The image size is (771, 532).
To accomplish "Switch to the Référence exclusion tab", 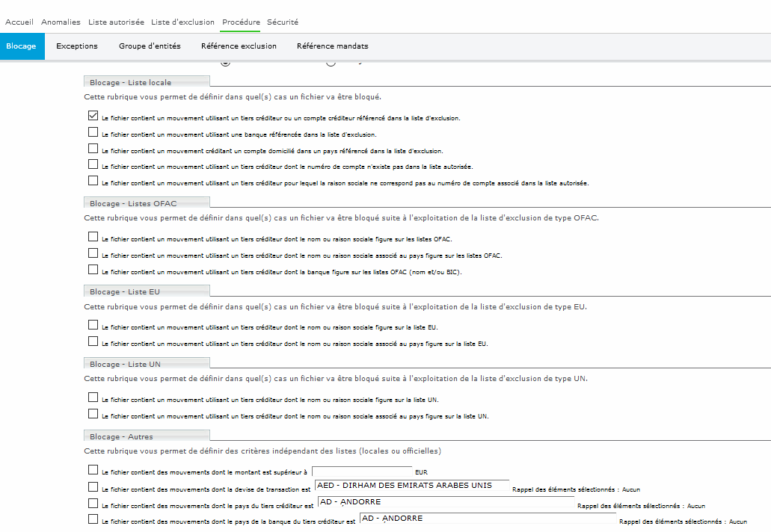I will (239, 46).
